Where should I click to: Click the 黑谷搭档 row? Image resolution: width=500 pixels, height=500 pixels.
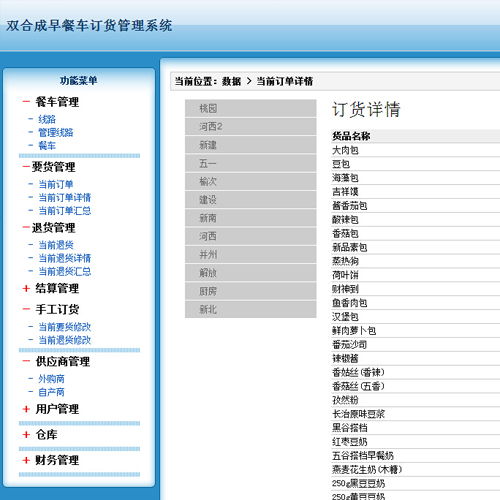tap(416, 428)
